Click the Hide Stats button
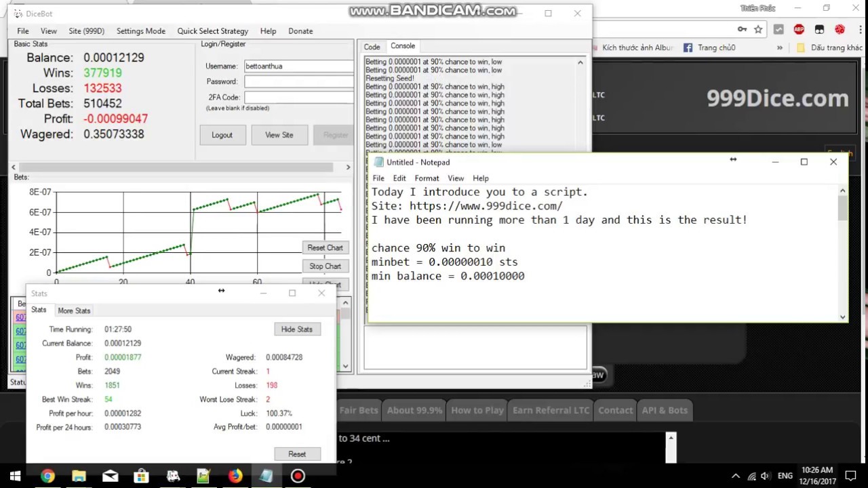 coord(297,329)
